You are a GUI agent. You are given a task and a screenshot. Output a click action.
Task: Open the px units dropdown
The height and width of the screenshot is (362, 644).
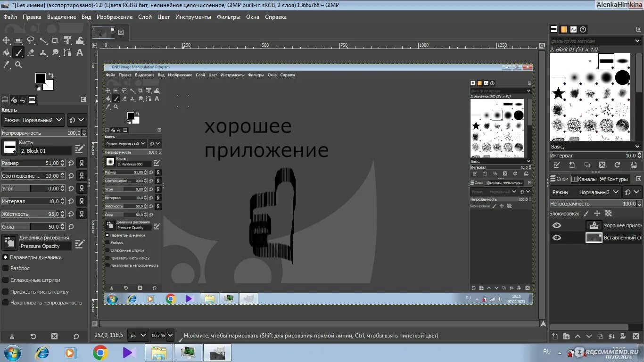[x=138, y=335]
